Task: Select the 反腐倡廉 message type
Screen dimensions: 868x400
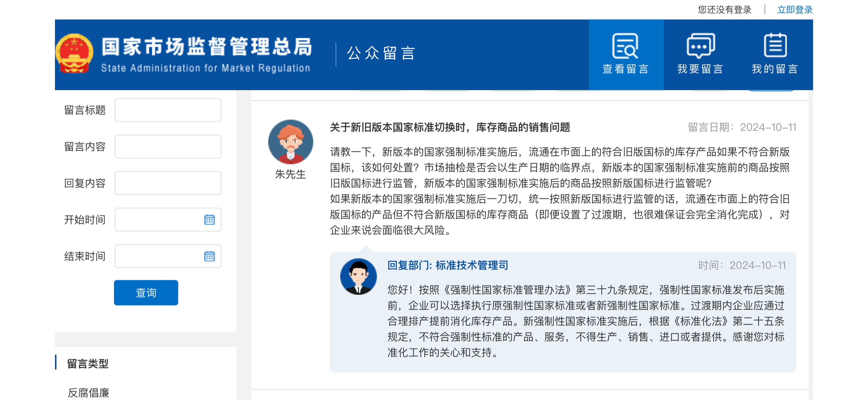Action: pos(88,393)
